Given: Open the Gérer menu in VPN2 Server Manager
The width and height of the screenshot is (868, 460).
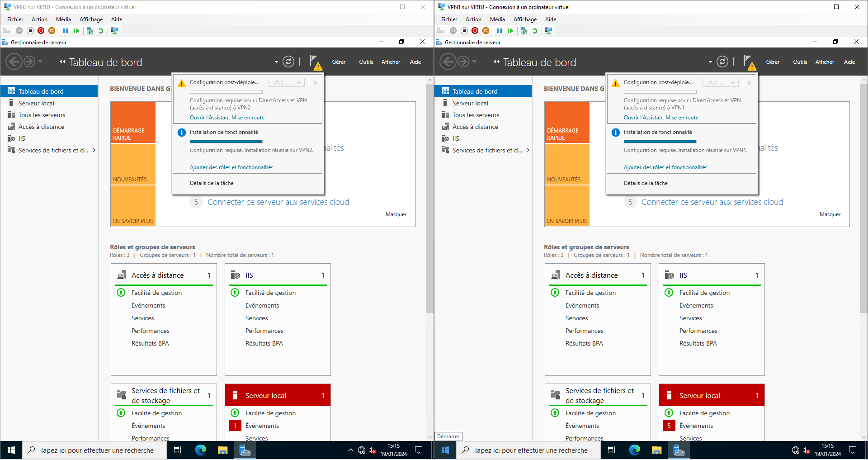Looking at the screenshot, I should click(x=339, y=62).
